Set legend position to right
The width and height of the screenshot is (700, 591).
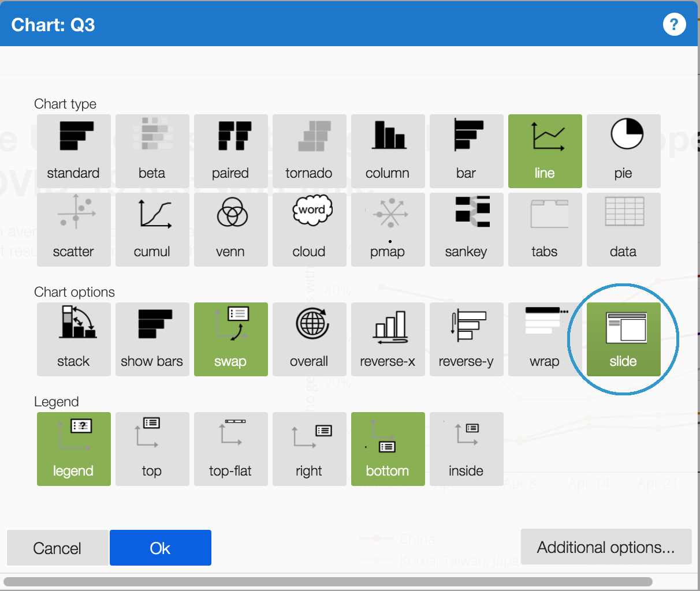309,448
